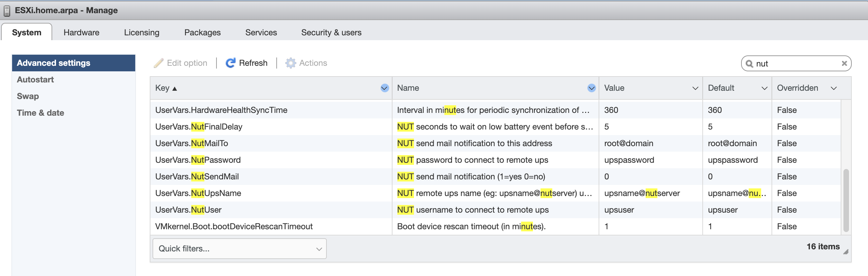Click 'NUT seconds to wait on low battery' description

pyautogui.click(x=495, y=127)
